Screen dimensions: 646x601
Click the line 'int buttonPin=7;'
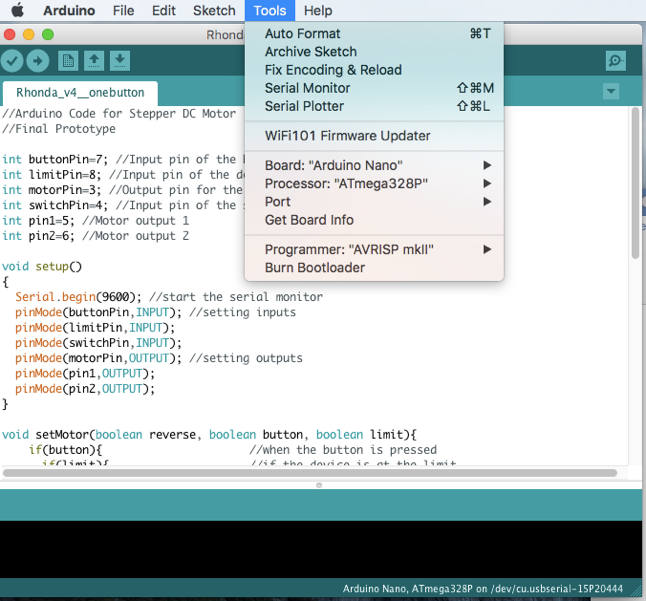coord(123,159)
